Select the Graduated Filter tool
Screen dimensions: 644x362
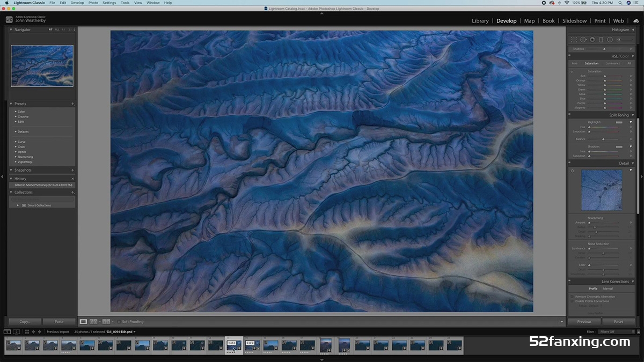[x=601, y=39]
